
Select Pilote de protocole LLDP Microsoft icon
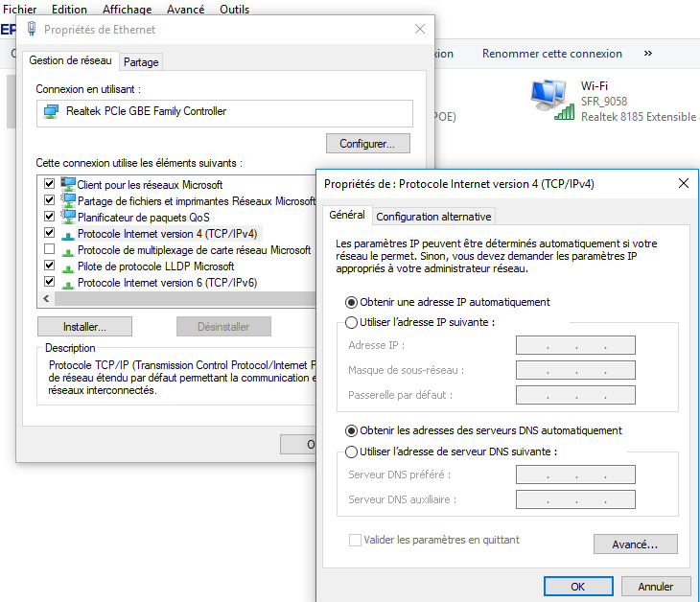coord(68,266)
